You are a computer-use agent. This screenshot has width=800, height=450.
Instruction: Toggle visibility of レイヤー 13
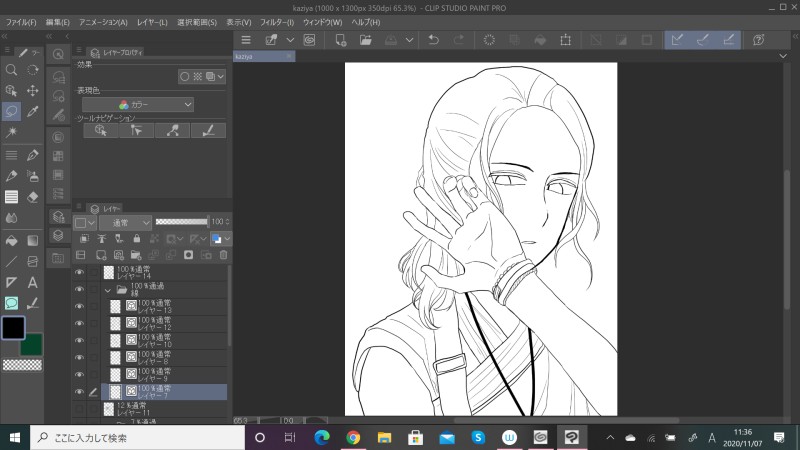tap(79, 307)
